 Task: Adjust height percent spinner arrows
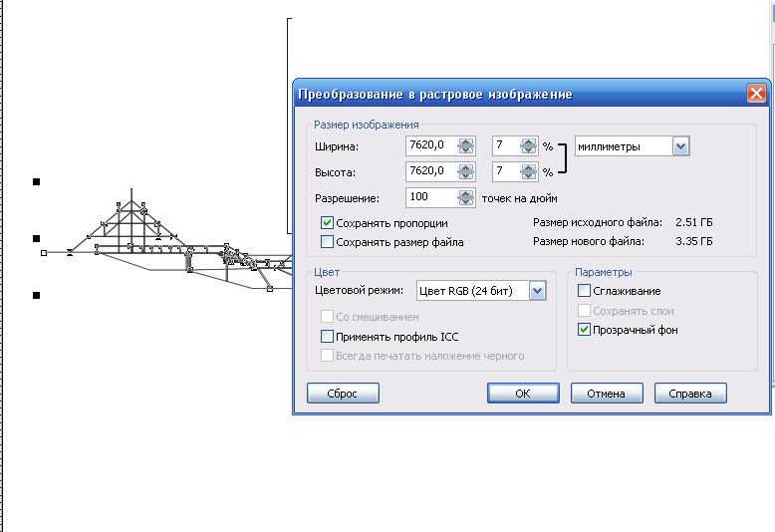[529, 171]
